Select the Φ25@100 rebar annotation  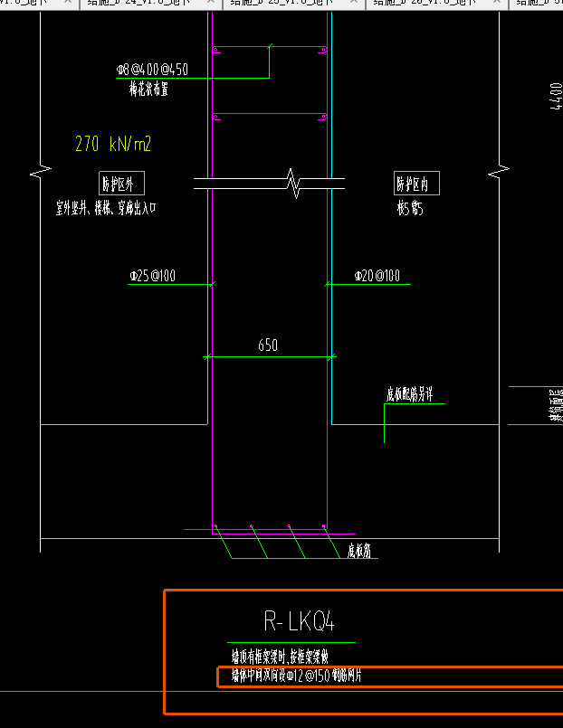153,276
